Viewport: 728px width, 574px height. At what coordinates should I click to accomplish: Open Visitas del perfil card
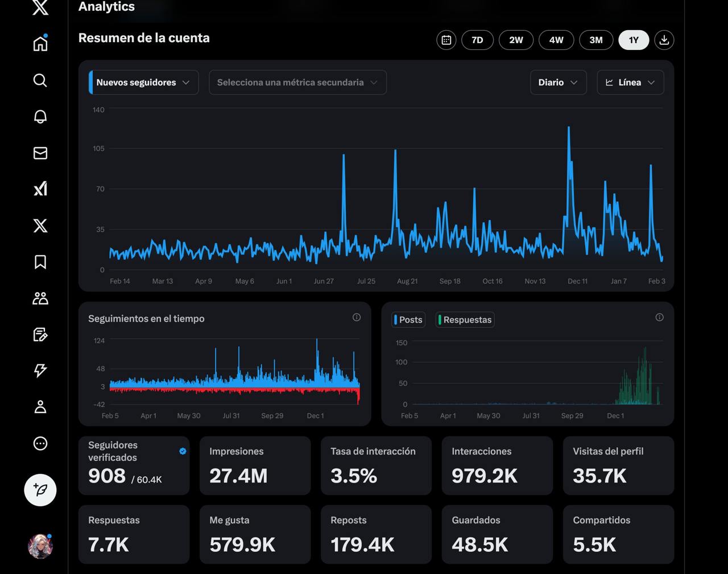click(619, 465)
